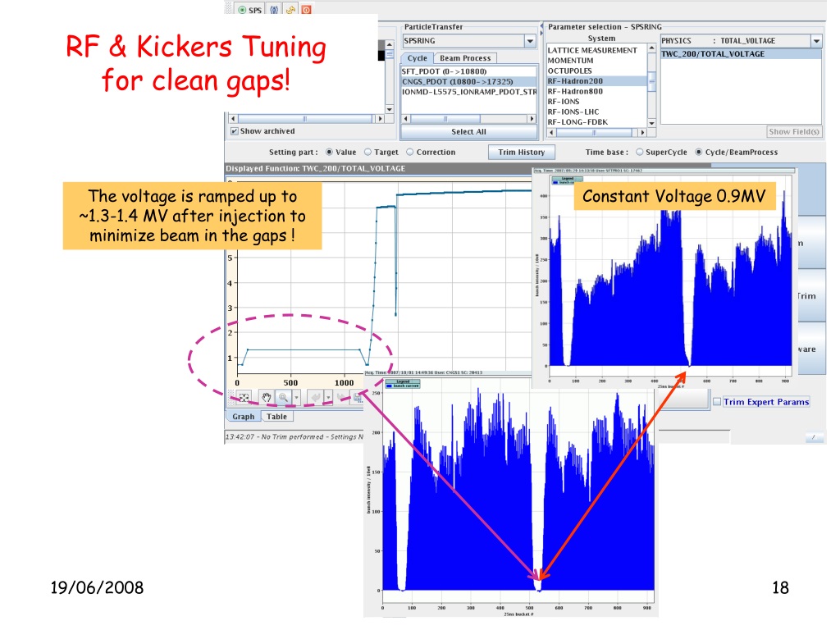Click the Show Field(s) button
The width and height of the screenshot is (840, 630).
(794, 132)
